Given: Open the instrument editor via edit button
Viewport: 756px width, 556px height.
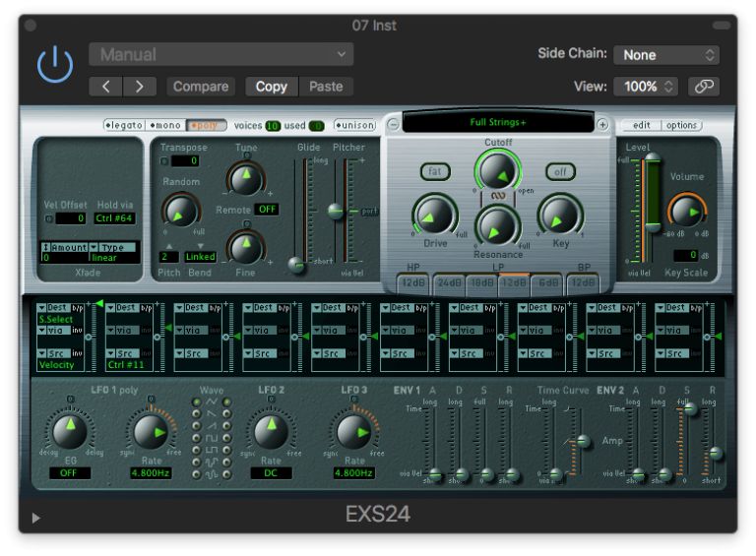Looking at the screenshot, I should click(641, 125).
